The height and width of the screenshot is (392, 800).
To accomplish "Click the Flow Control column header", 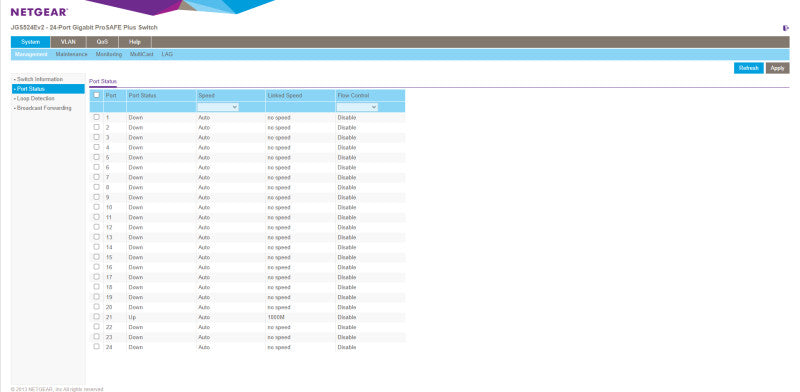I will tap(353, 95).
